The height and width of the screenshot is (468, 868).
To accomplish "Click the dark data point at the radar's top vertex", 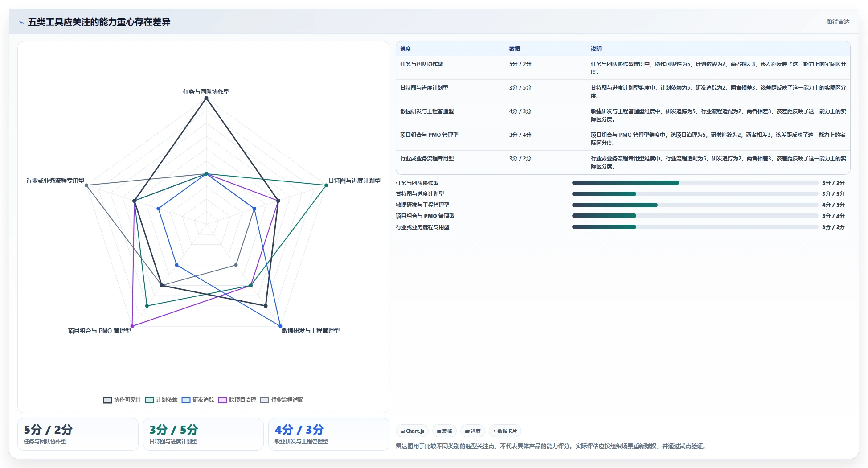I will [x=206, y=98].
